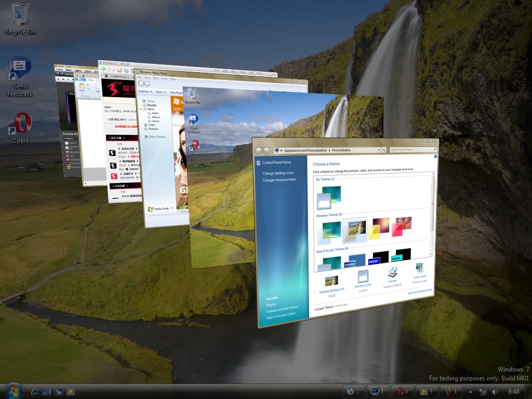Click red stop button in browser window
This screenshot has width=532, height=399.
click(x=119, y=70)
